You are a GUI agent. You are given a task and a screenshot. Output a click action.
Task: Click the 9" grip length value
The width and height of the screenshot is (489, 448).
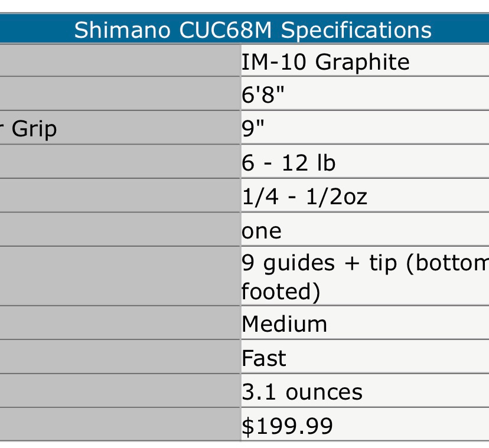[x=254, y=129]
